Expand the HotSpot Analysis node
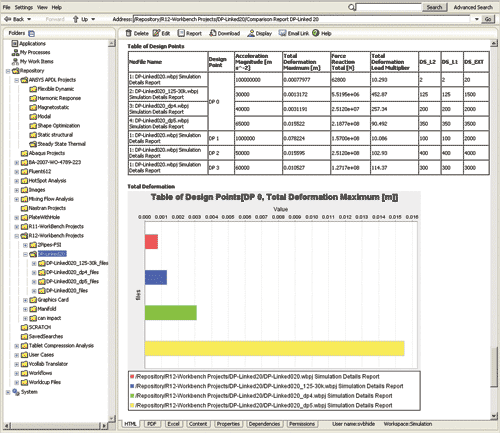 16,181
